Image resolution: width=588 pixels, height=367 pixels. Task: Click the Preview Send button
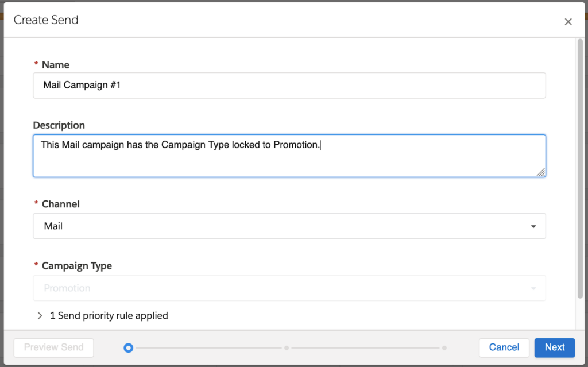pyautogui.click(x=53, y=347)
